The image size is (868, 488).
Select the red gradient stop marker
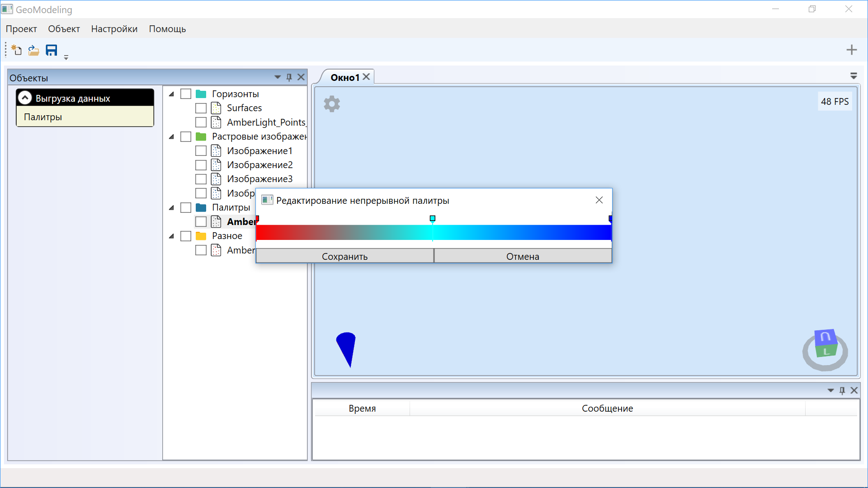[257, 219]
